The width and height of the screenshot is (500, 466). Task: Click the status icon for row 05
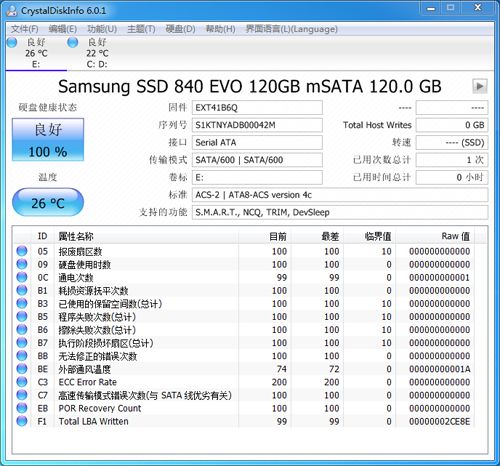tap(22, 251)
